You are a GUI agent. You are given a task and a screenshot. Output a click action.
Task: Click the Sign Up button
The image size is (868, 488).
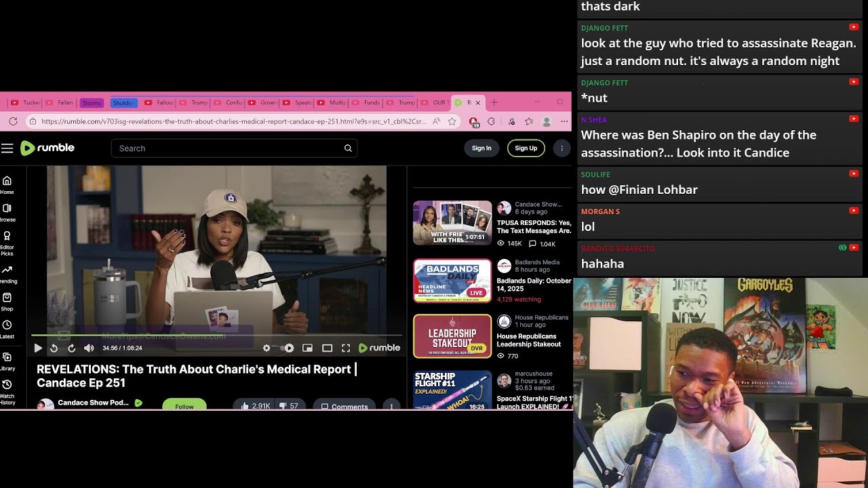(526, 148)
